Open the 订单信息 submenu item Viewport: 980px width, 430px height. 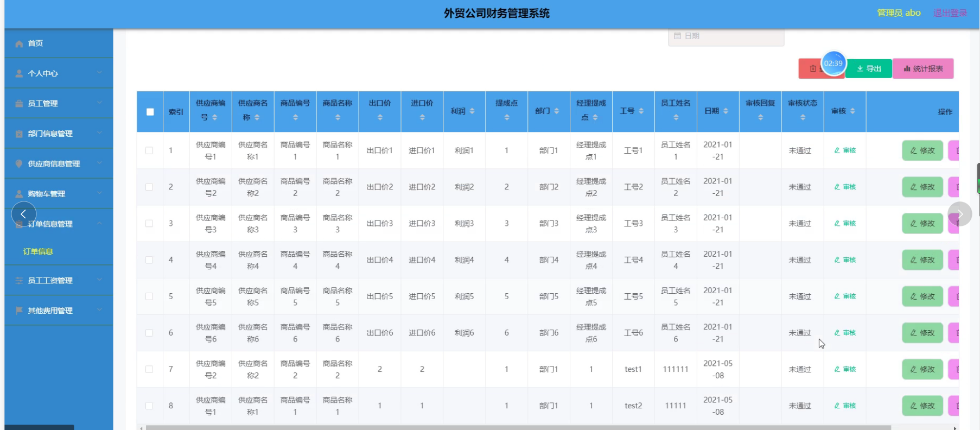tap(59, 251)
